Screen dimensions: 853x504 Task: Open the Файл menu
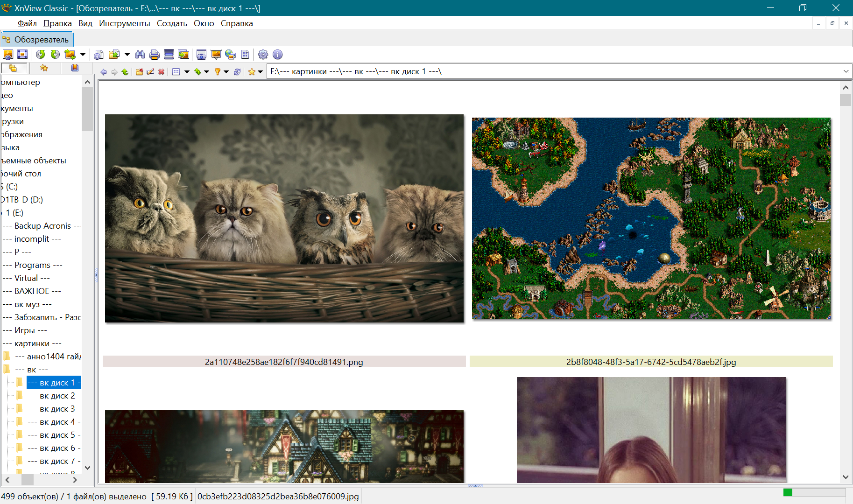27,23
